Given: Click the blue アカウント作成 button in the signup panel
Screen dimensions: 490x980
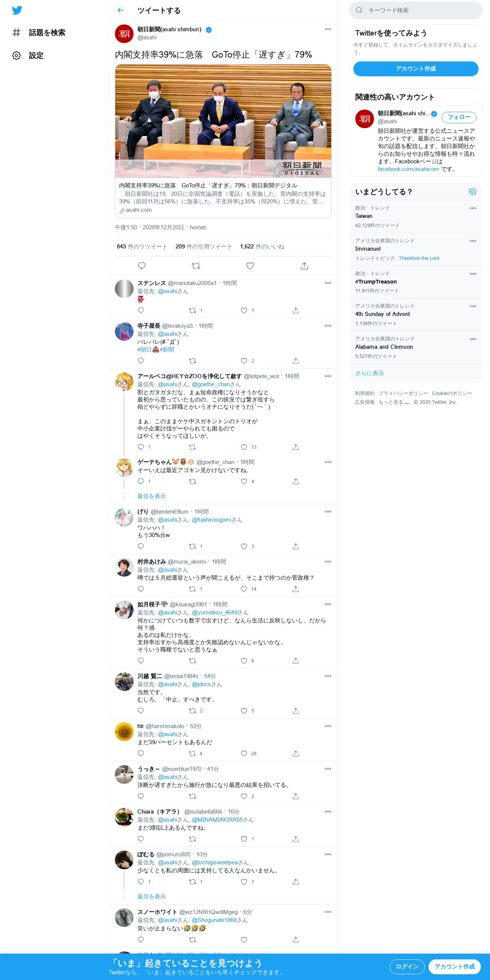Looking at the screenshot, I should point(416,69).
